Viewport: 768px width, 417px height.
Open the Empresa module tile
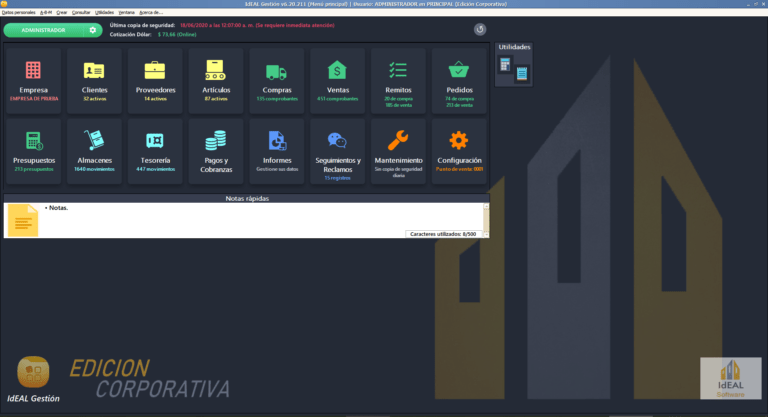[x=33, y=80]
